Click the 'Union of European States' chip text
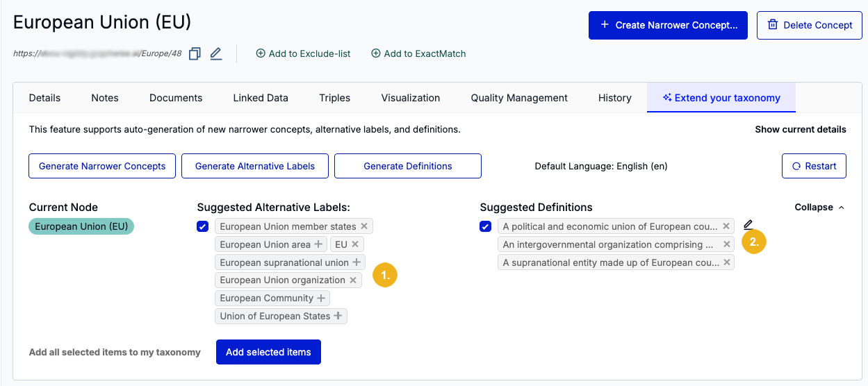Viewport: 868px width, 386px height. tap(275, 316)
